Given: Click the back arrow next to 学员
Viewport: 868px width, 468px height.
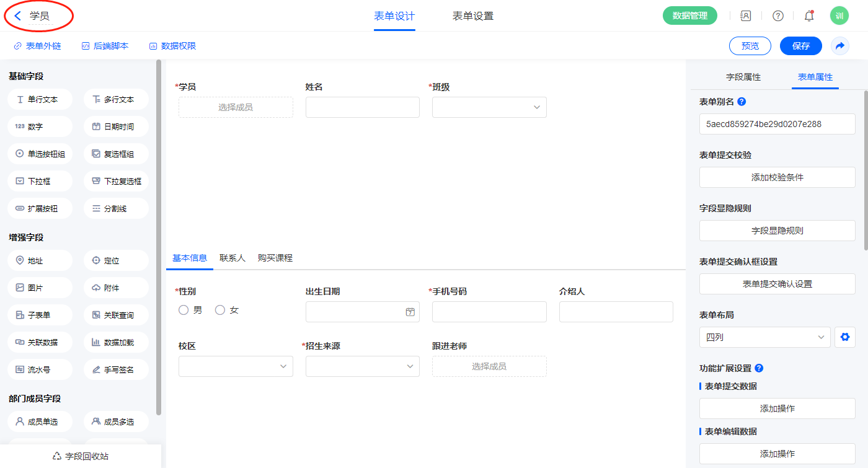Looking at the screenshot, I should pos(18,16).
